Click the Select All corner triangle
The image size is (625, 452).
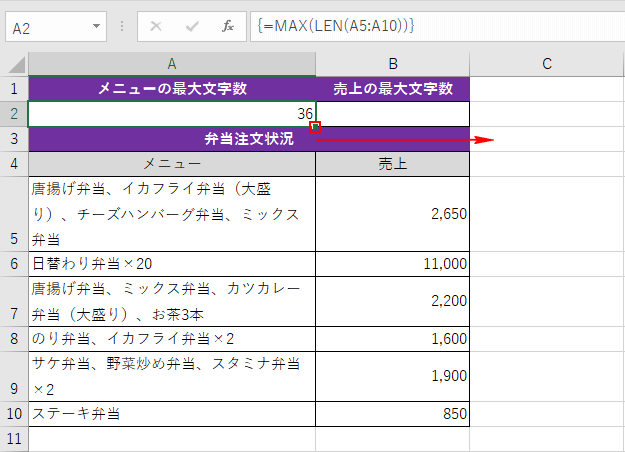click(x=15, y=64)
